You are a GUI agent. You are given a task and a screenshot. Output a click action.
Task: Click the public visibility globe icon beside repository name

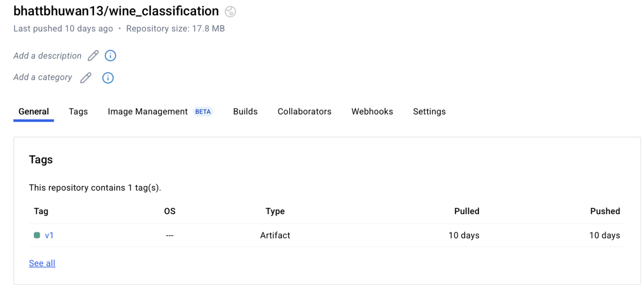[230, 12]
